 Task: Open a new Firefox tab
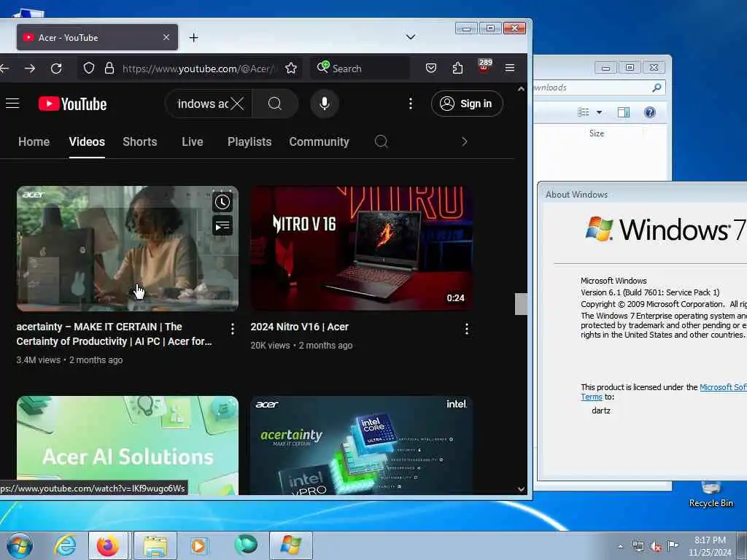click(193, 38)
